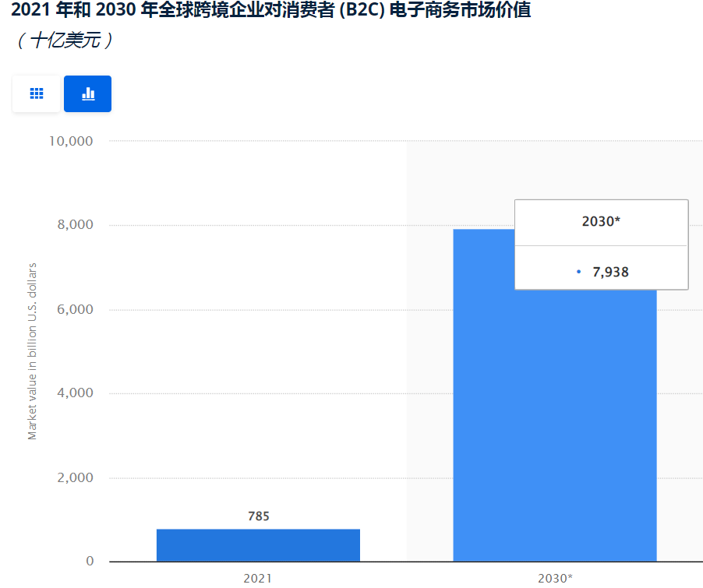This screenshot has width=703, height=588.
Task: Click the 2021 bar on the chart
Action: [x=258, y=545]
